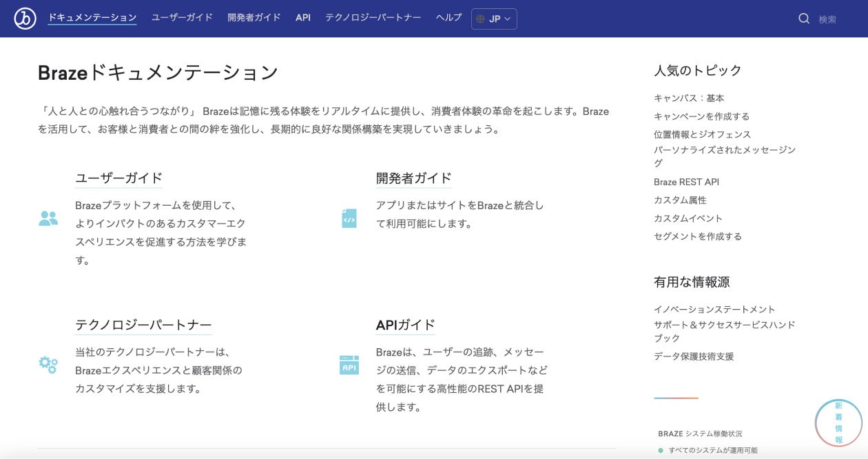This screenshot has height=459, width=868.
Task: Open 位置情報とジオフェンス topic link
Action: coord(702,134)
